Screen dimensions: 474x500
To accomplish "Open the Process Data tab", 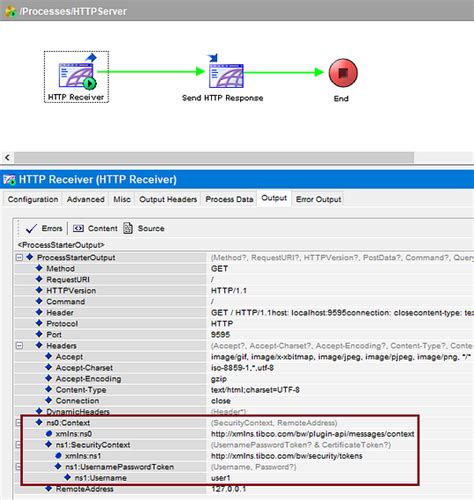I will click(x=229, y=199).
